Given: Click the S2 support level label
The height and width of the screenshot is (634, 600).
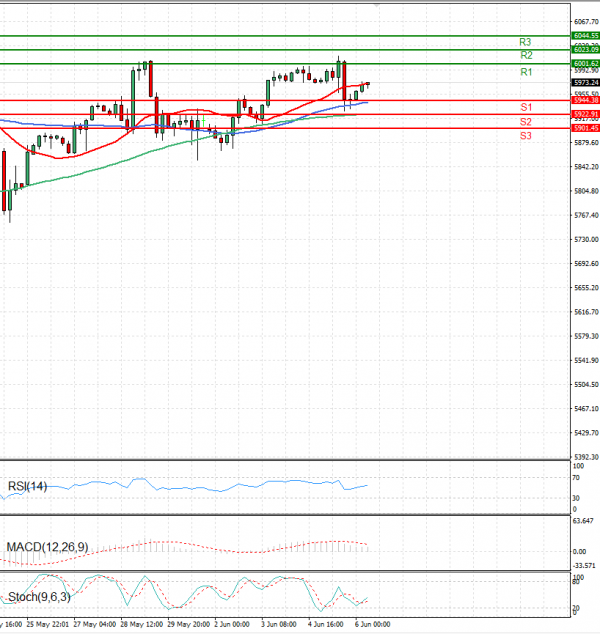Looking at the screenshot, I should tap(525, 121).
